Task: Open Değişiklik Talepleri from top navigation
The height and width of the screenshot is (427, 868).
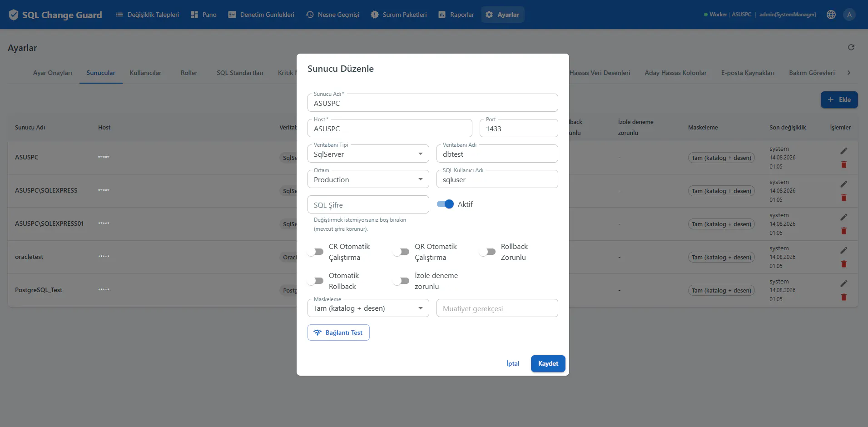Action: tap(147, 15)
